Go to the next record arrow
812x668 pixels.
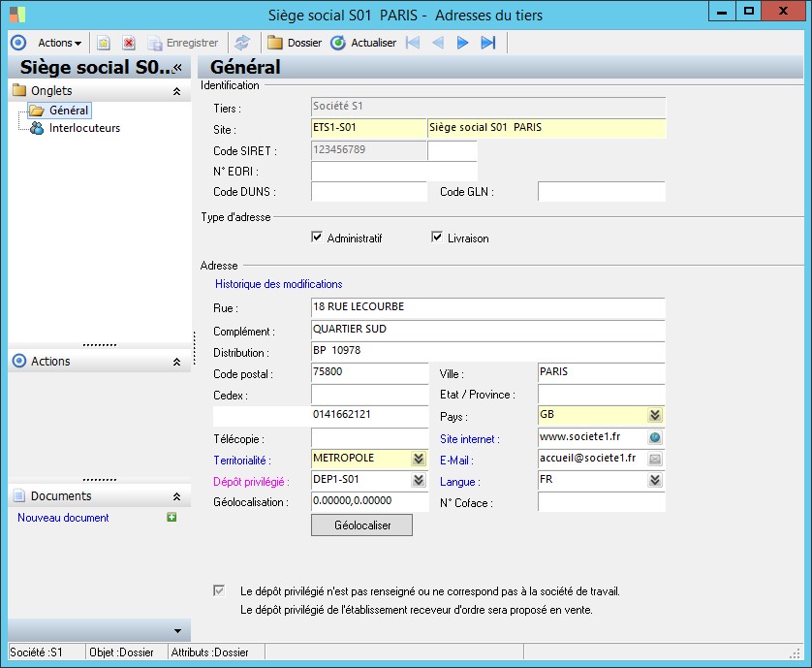(x=463, y=43)
